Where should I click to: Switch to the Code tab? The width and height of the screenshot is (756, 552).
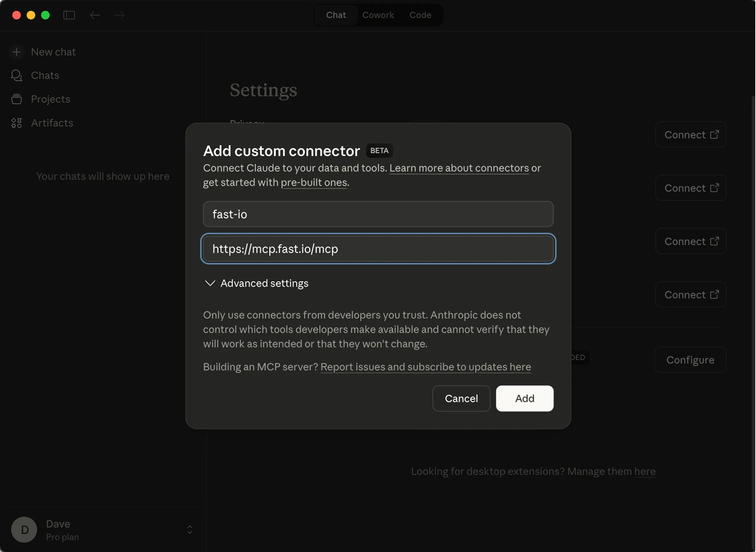[420, 15]
